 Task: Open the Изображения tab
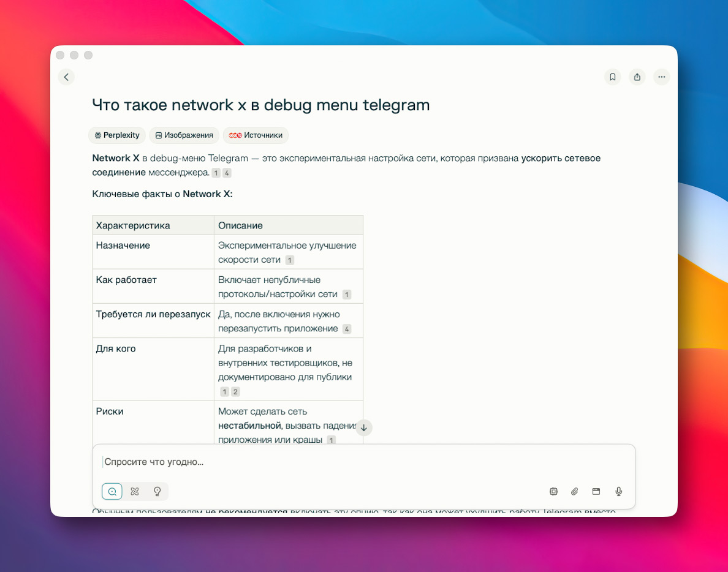point(184,135)
